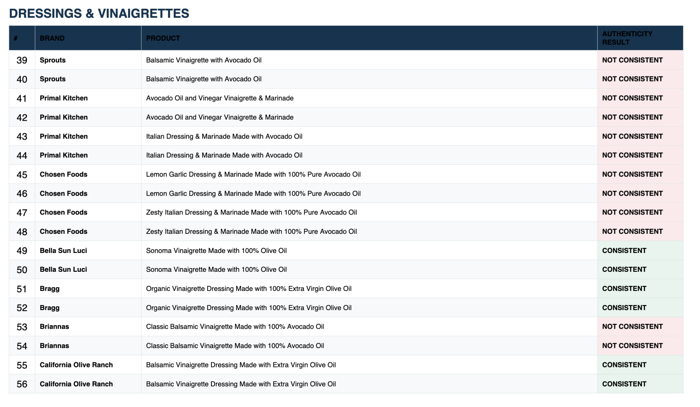Select Bragg brand in row 51
The height and width of the screenshot is (407, 700).
point(50,289)
